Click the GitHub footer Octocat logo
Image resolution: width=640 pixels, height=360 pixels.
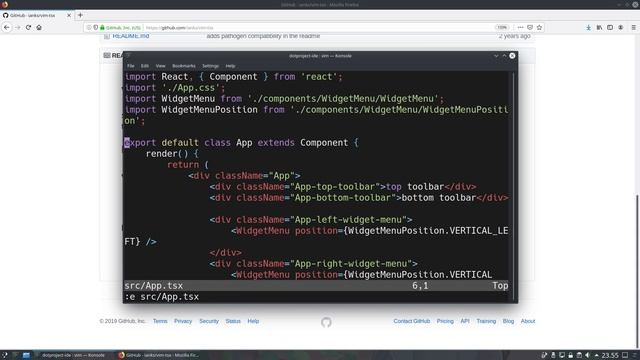click(326, 322)
